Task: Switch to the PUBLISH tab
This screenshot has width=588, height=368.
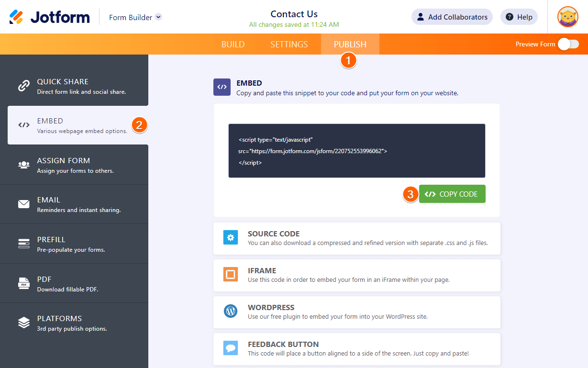Action: (350, 44)
